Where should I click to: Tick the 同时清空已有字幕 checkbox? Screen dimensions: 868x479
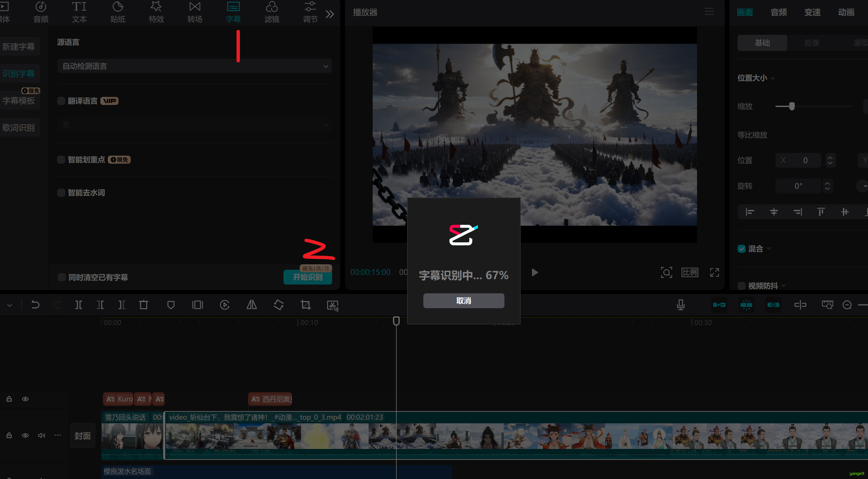click(x=62, y=277)
